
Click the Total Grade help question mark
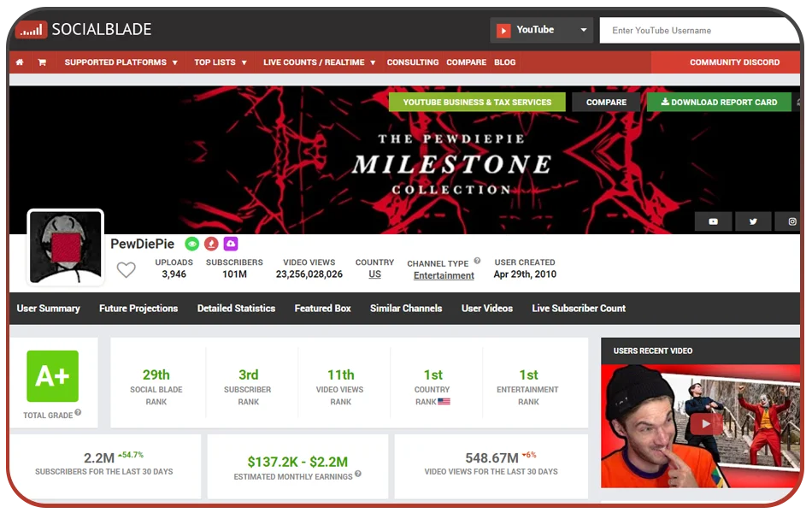click(78, 412)
